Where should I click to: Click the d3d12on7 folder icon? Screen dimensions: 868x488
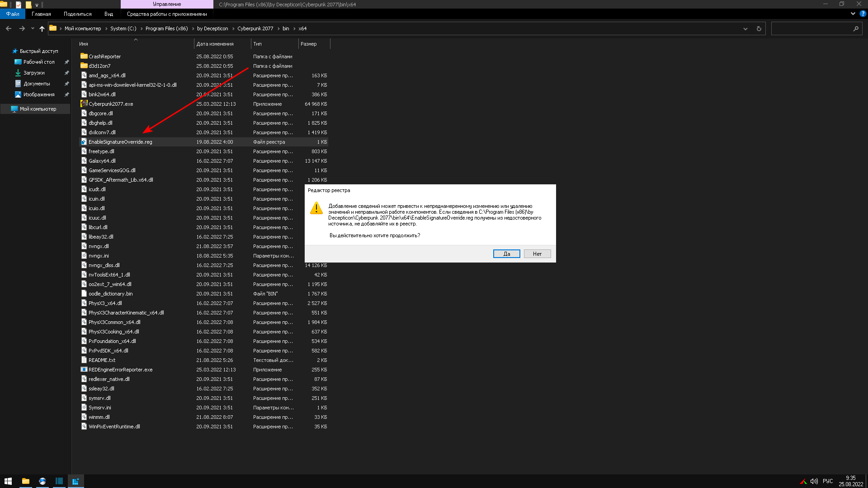(84, 66)
